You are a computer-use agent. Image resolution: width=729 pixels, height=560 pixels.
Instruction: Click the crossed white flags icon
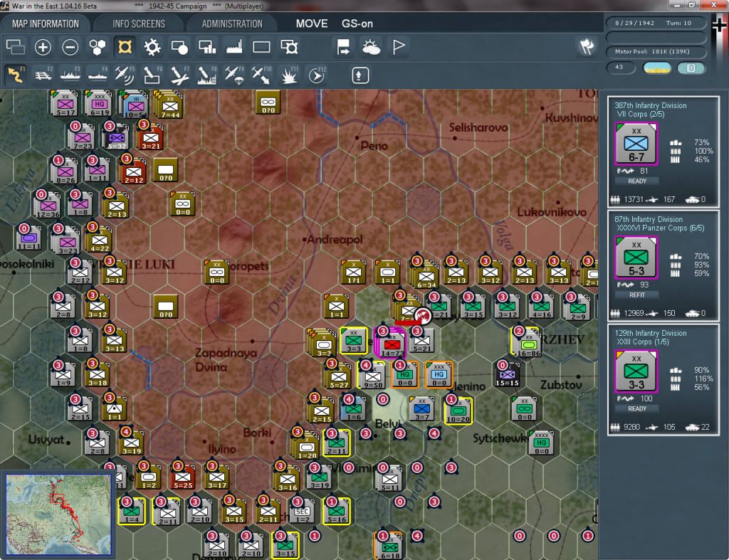click(x=587, y=46)
